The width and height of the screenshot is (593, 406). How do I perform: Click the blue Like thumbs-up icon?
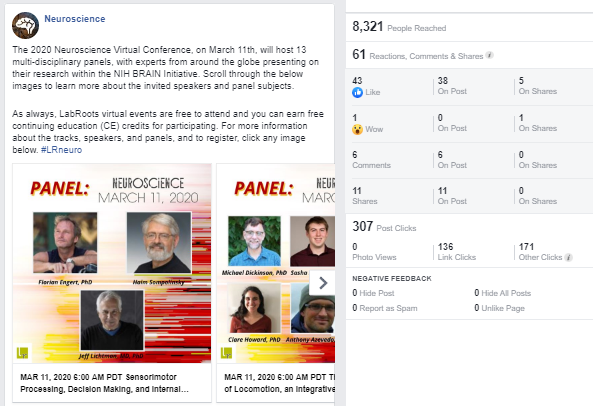[x=357, y=92]
